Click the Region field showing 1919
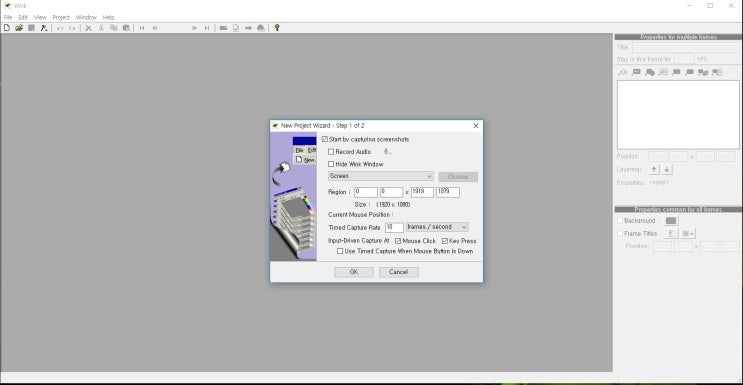The width and height of the screenshot is (743, 385). (x=422, y=192)
